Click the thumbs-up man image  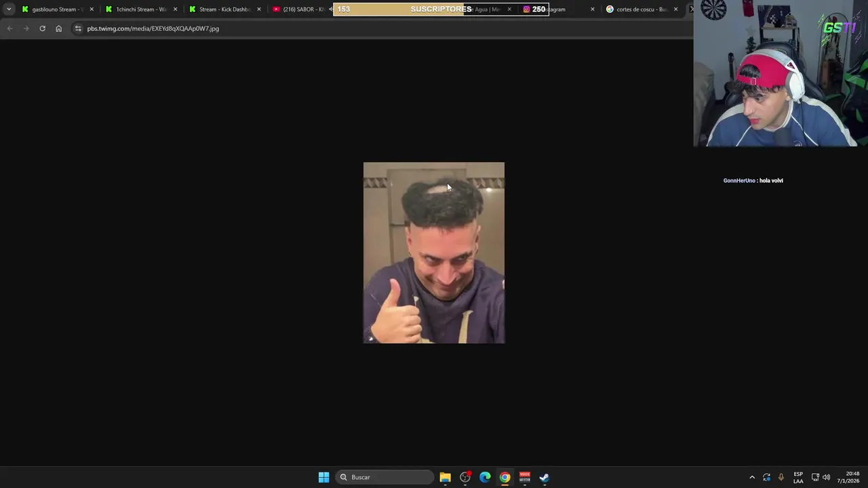coord(434,253)
